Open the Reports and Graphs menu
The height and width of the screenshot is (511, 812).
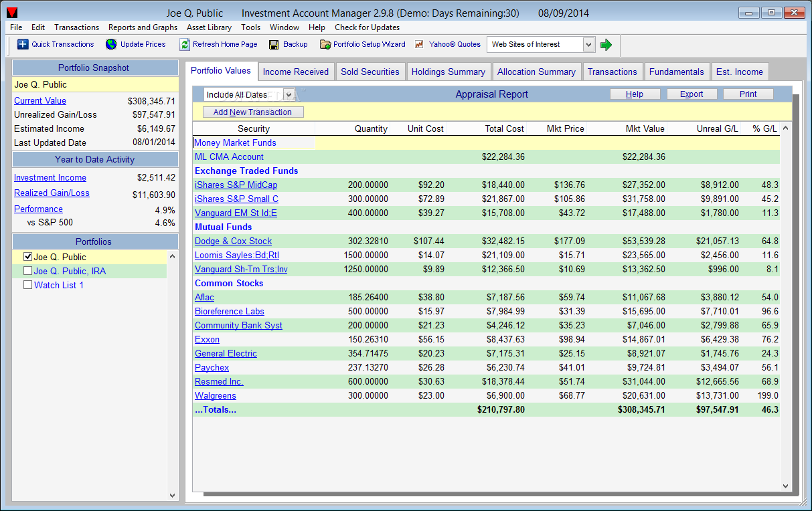[x=143, y=27]
